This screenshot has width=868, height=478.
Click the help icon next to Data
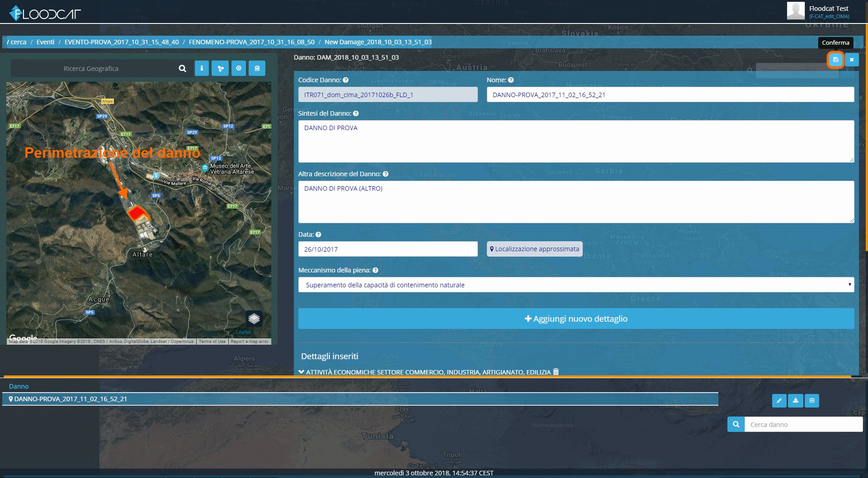318,234
